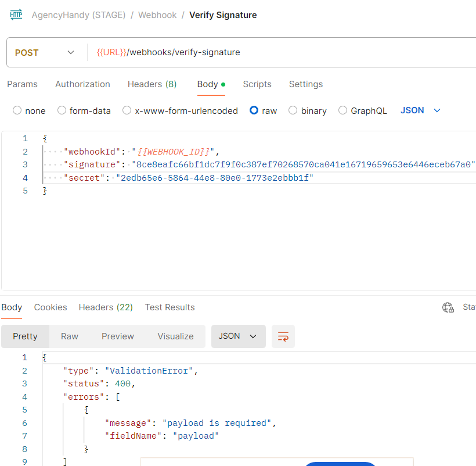Open the response JSON format dropdown

[238, 336]
